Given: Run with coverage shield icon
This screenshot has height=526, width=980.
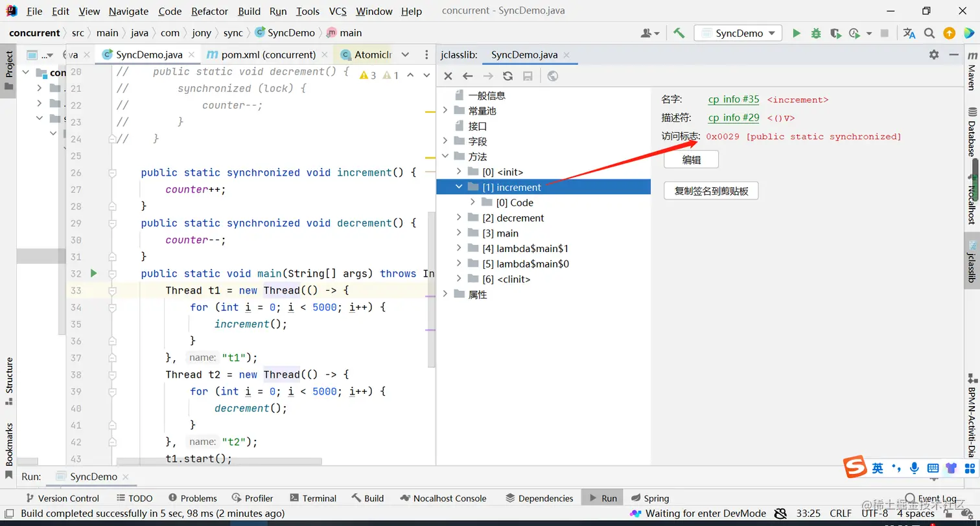Looking at the screenshot, I should pyautogui.click(x=835, y=33).
